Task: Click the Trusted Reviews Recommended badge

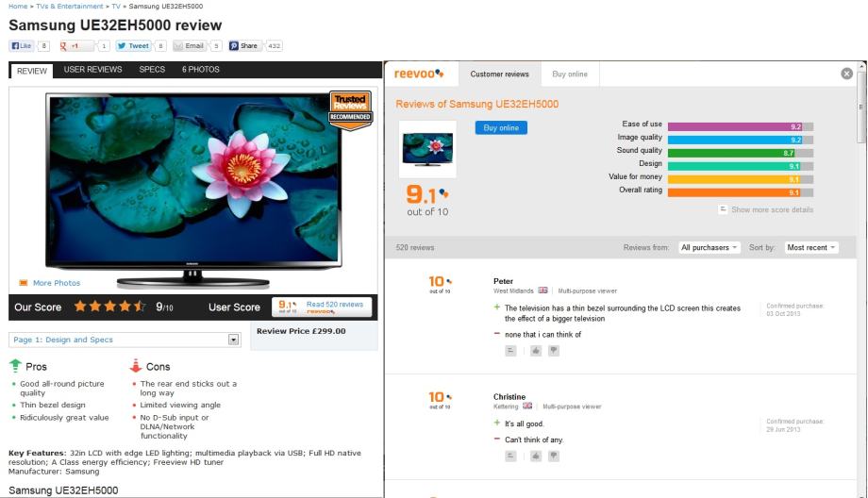Action: [350, 110]
